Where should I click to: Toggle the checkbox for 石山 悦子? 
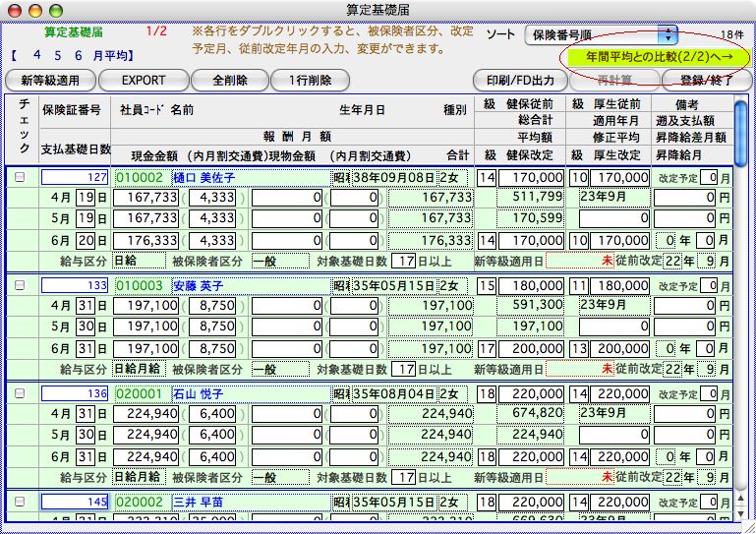click(x=21, y=393)
